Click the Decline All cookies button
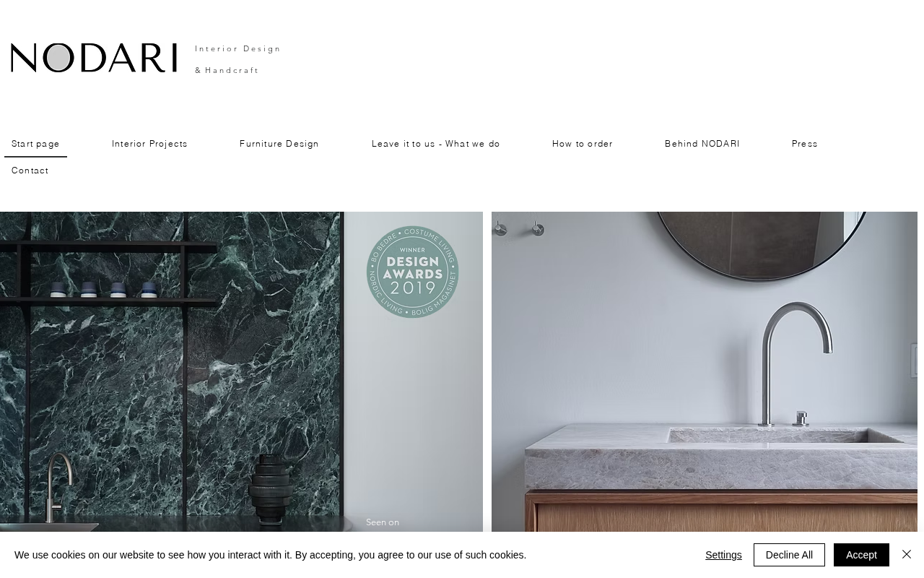924x578 pixels. pos(789,555)
